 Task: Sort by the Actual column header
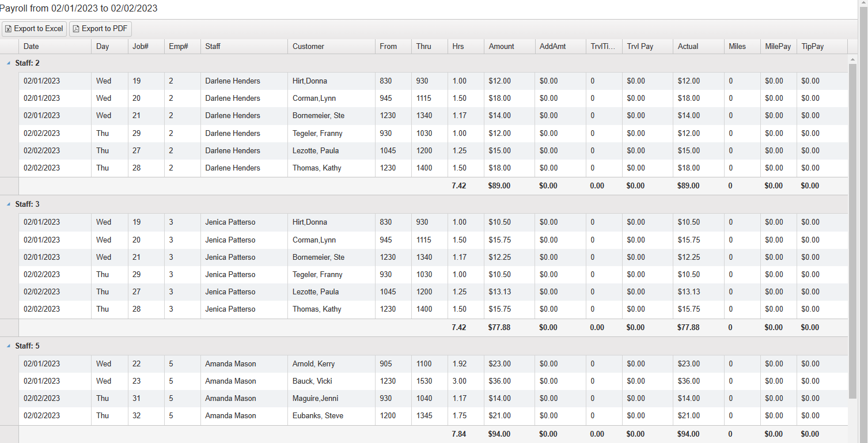699,47
